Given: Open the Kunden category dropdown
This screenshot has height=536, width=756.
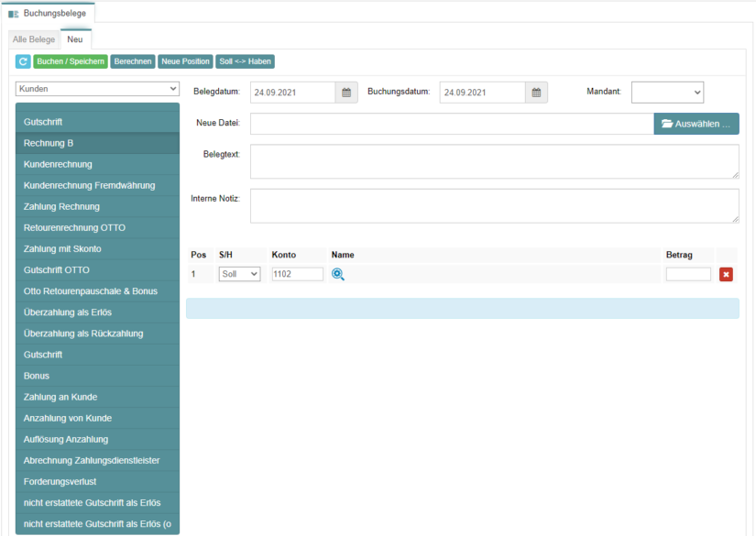Looking at the screenshot, I should click(97, 89).
